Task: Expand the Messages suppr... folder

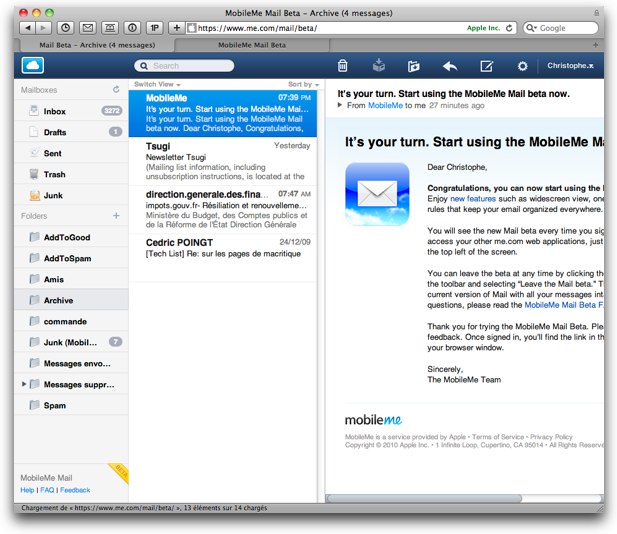Action: (x=24, y=384)
